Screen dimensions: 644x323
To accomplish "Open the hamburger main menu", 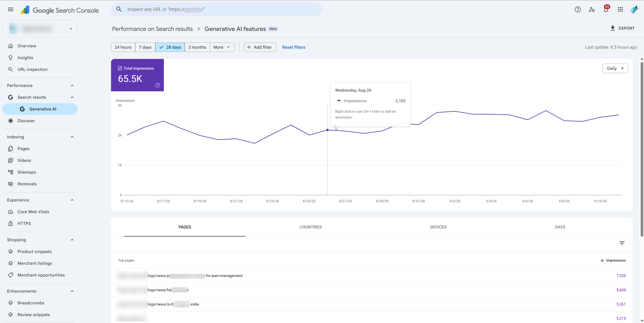I will [11, 10].
